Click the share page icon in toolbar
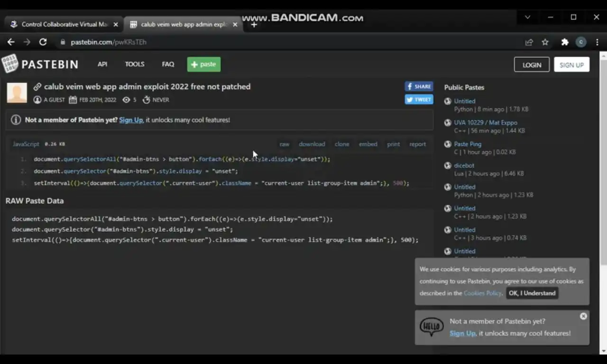This screenshot has height=364, width=607. 529,42
